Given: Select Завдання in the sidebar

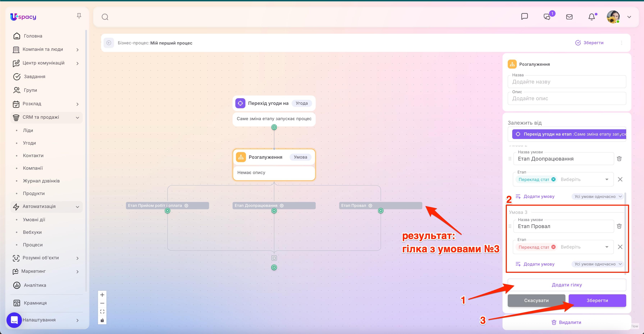Looking at the screenshot, I should [x=35, y=76].
